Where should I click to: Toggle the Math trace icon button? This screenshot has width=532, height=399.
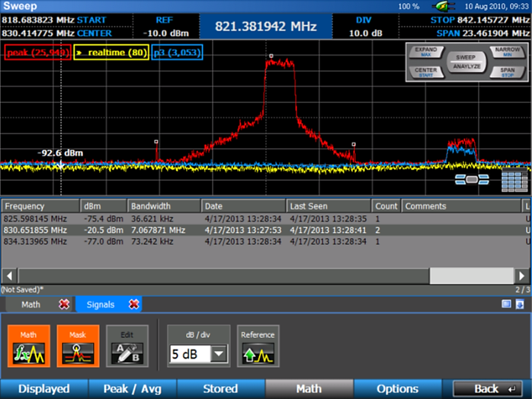point(28,347)
